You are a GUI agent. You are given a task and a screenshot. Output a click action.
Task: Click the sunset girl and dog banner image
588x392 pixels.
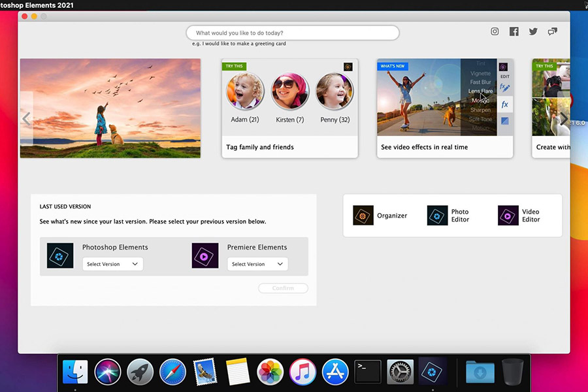(110, 108)
